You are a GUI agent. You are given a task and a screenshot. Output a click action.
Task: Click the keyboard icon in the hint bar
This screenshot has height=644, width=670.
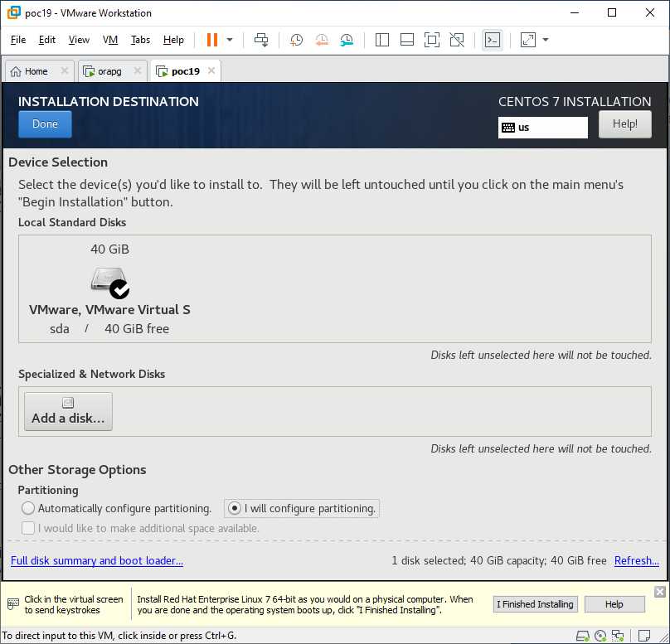click(13, 604)
